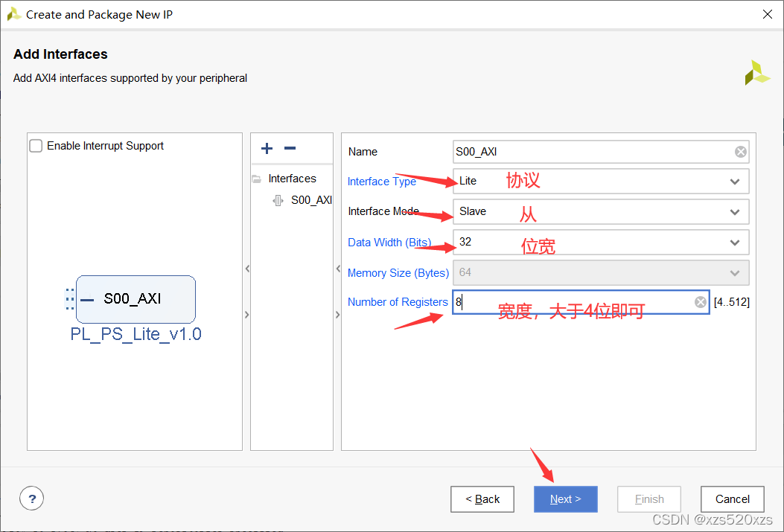This screenshot has width=784, height=532.
Task: Collapse the S00_AXI bus on IP symbol
Action: click(x=87, y=300)
